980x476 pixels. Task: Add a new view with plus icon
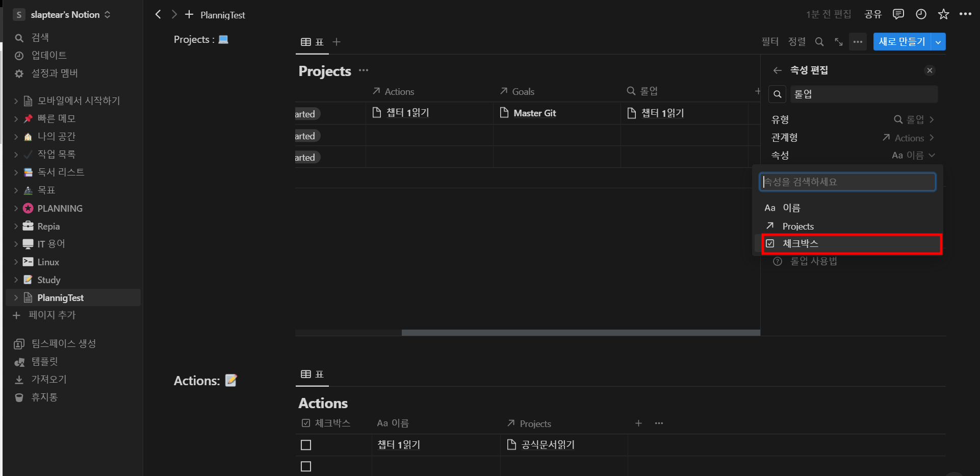pos(337,42)
